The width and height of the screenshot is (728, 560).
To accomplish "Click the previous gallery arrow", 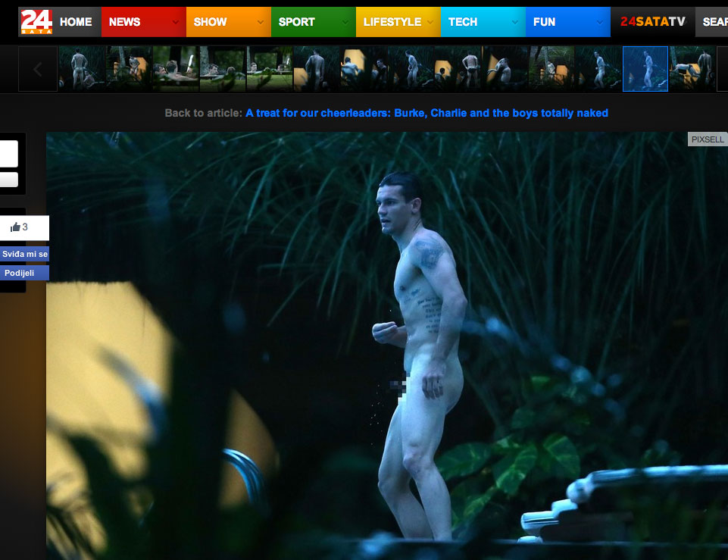I will click(38, 69).
